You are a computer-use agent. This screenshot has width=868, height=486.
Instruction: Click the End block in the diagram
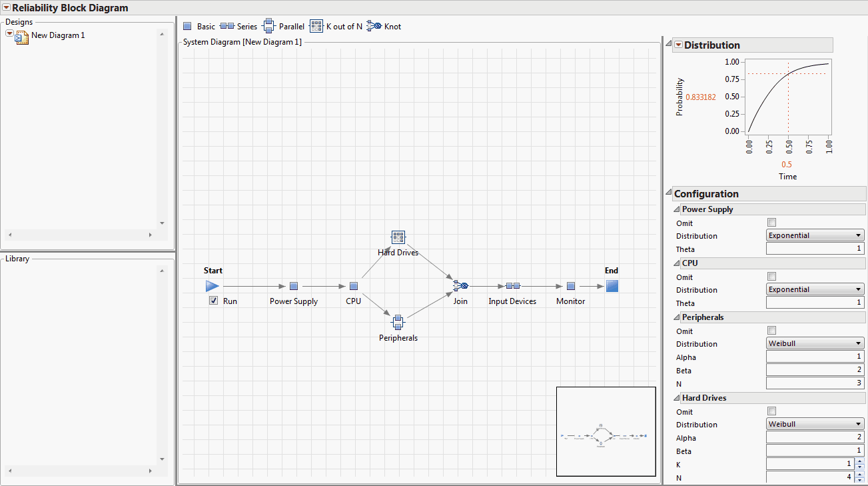pyautogui.click(x=612, y=285)
